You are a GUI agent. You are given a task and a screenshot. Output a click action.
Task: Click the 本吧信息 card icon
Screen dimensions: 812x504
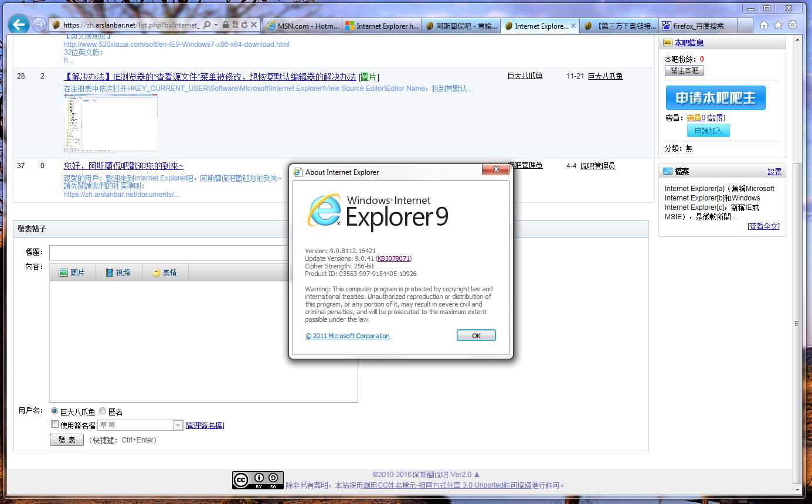668,42
